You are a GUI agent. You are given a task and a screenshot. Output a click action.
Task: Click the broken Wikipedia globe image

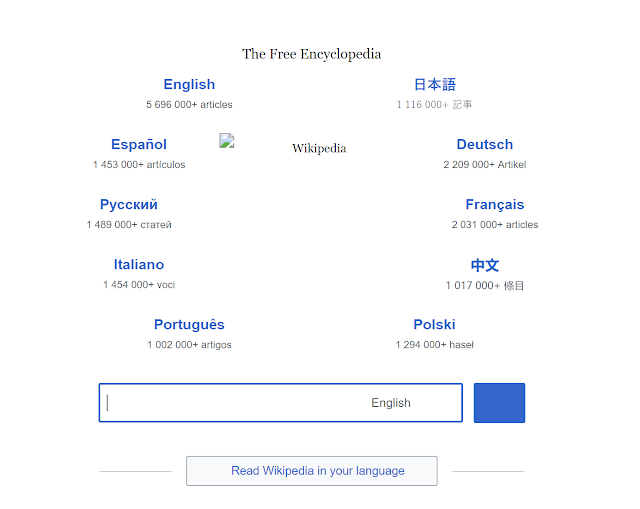click(227, 141)
